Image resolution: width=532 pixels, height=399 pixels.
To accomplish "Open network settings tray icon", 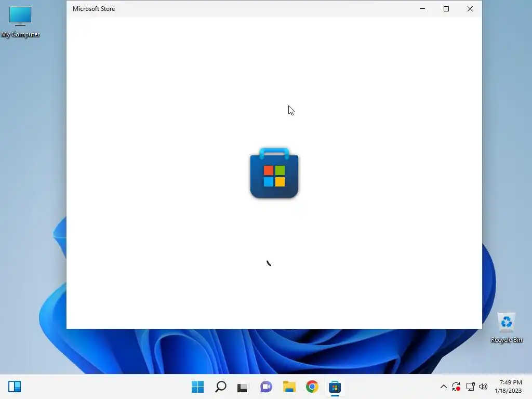I will click(470, 387).
